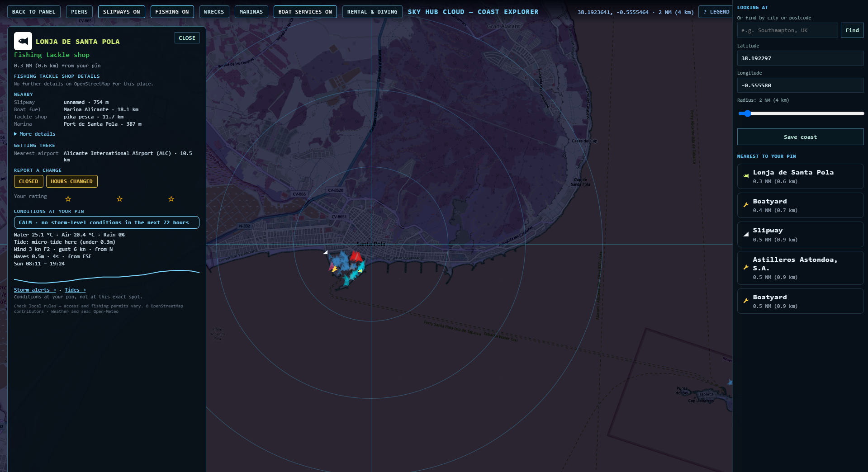Image resolution: width=868 pixels, height=472 pixels.
Task: Toggle the Slipways layer off
Action: point(121,12)
